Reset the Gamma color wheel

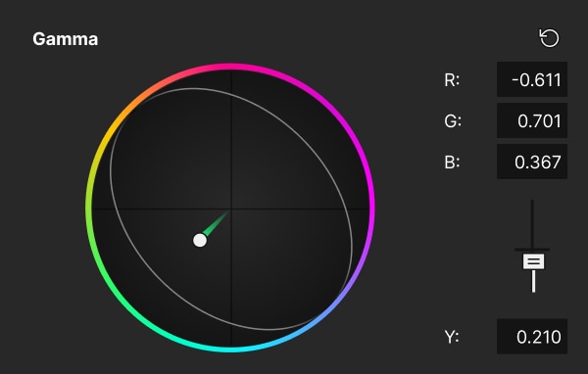click(549, 38)
